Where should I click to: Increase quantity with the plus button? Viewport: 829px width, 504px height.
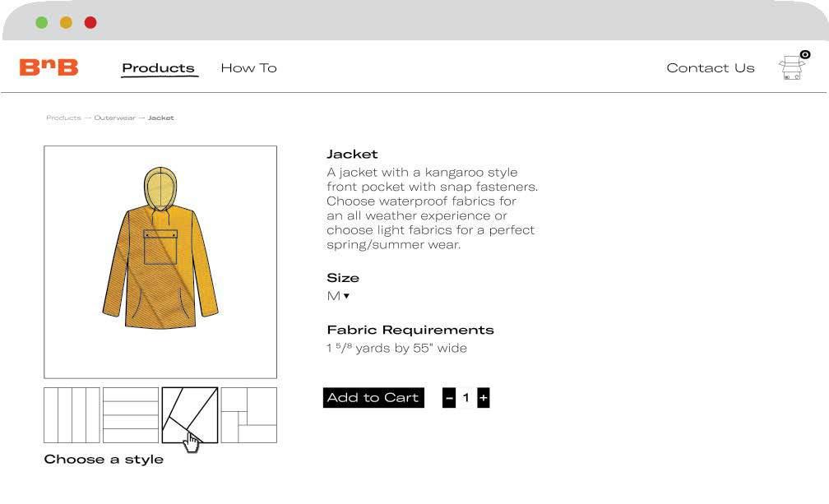484,398
